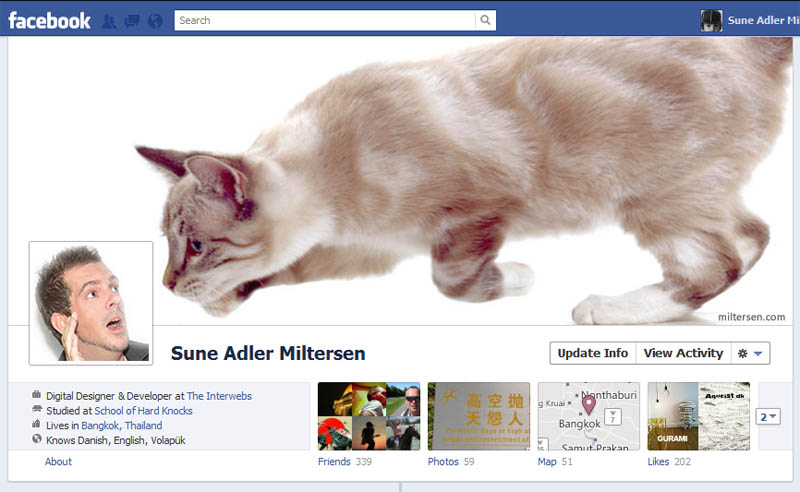Image resolution: width=800 pixels, height=492 pixels.
Task: Click the work briefcase icon beside Digital Designer
Action: (36, 395)
